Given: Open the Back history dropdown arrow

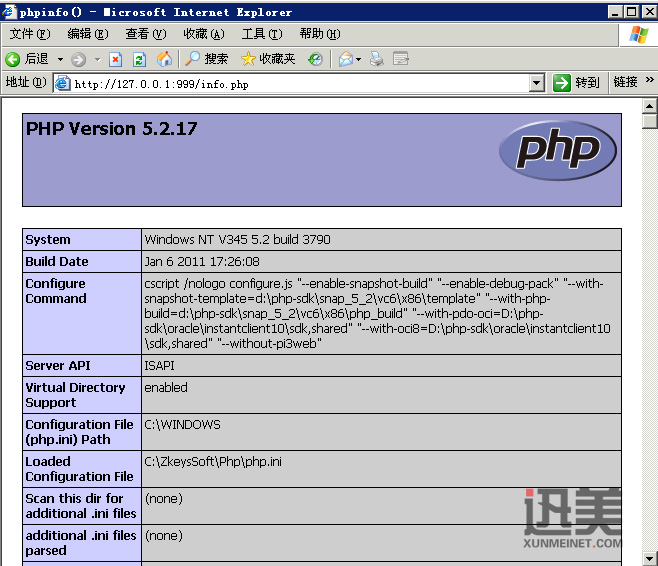Looking at the screenshot, I should click(60, 60).
